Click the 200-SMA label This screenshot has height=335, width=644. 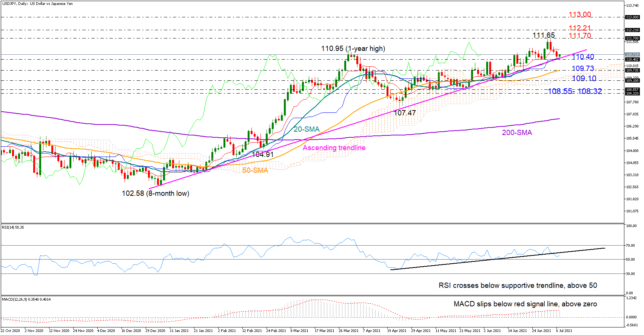(x=517, y=133)
